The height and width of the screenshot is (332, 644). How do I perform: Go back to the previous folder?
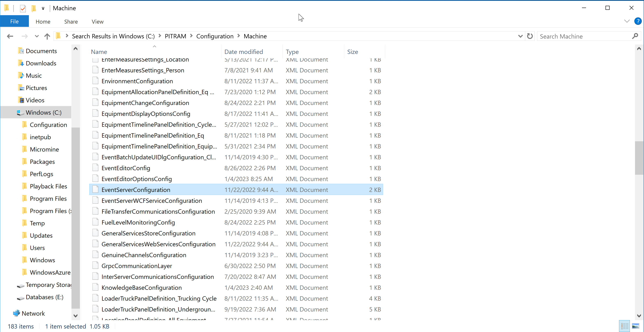coord(10,36)
